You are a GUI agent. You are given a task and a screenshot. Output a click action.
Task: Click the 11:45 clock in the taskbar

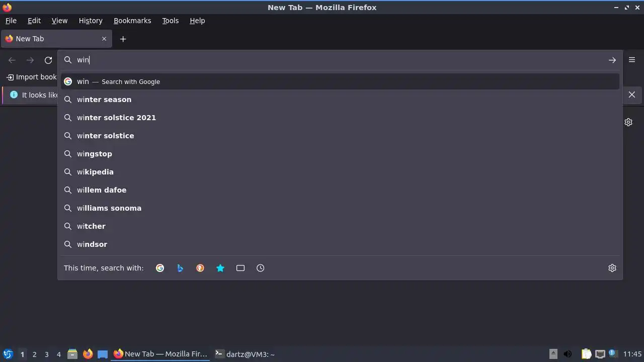(x=632, y=354)
